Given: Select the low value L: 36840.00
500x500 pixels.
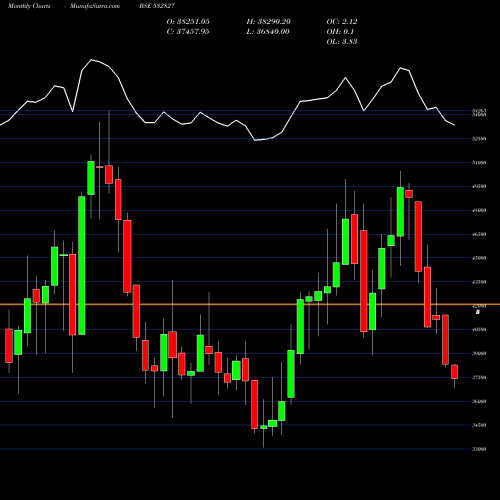Looking at the screenshot, I should pos(268,32).
